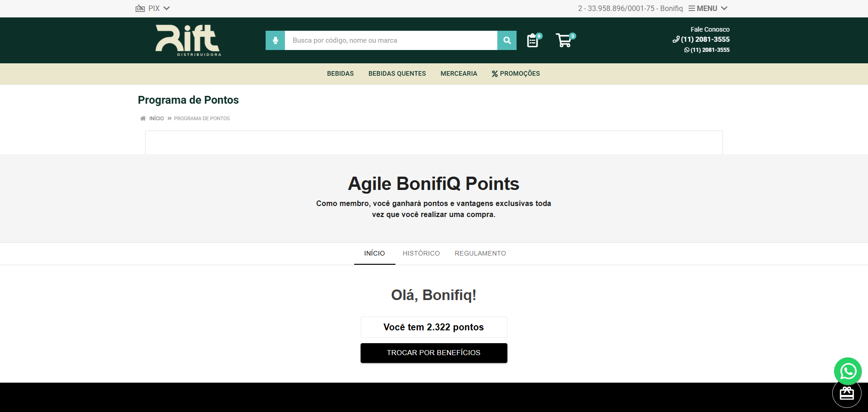Image resolution: width=868 pixels, height=412 pixels.
Task: Click the account name 33.958.896/0001-75 Bonifiq
Action: 630,8
